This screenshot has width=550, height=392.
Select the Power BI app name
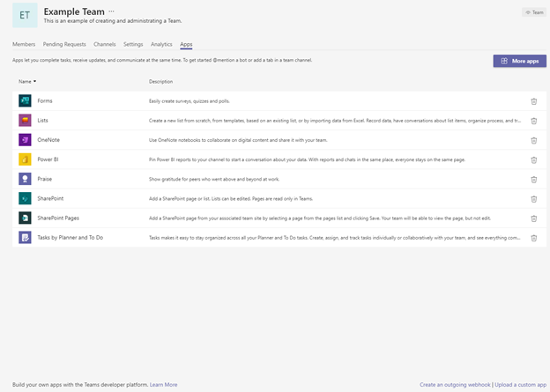click(x=48, y=159)
